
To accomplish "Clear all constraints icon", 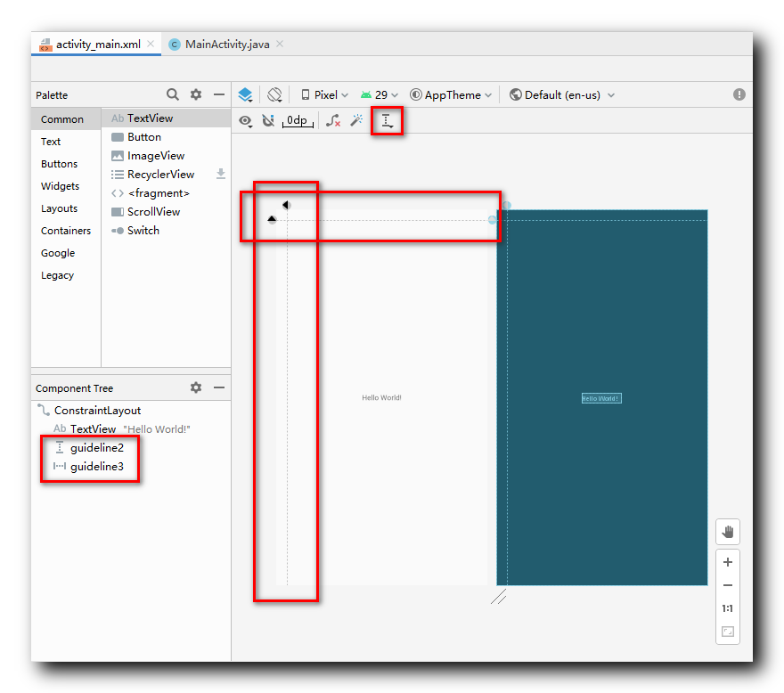I will point(333,120).
